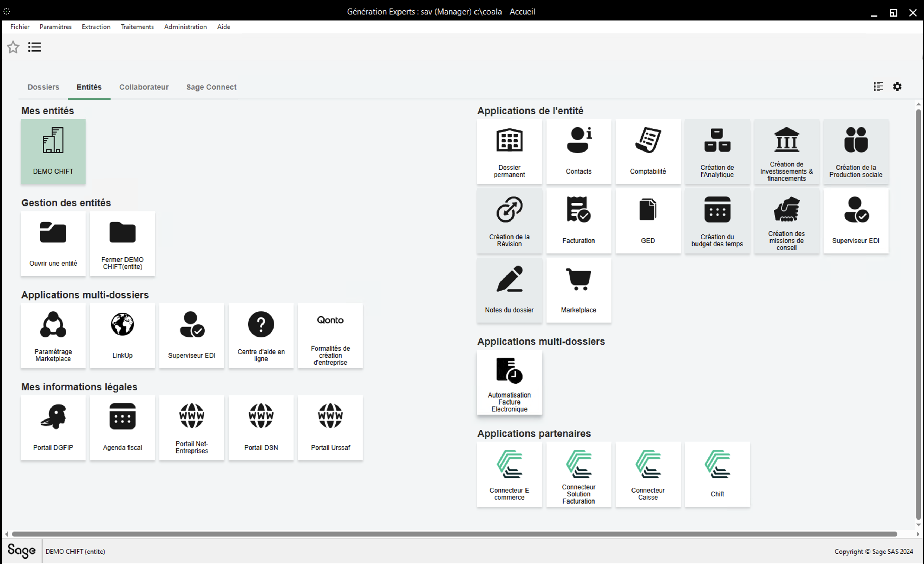The height and width of the screenshot is (564, 924).
Task: Open Portail DSN tile
Action: pos(261,428)
